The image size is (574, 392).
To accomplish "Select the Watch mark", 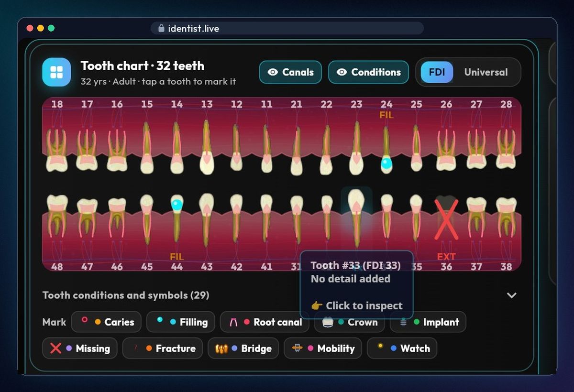I will tap(402, 348).
